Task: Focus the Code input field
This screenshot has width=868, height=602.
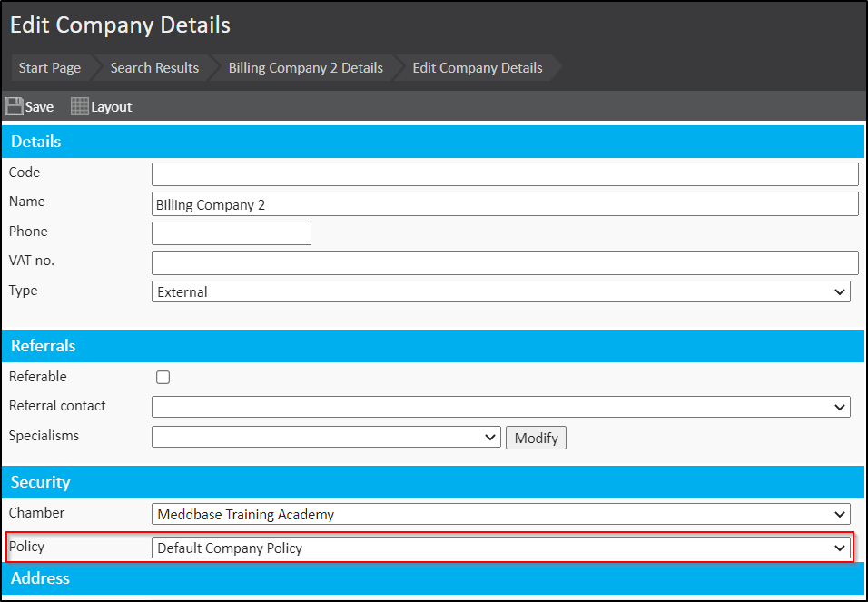Action: [x=505, y=174]
